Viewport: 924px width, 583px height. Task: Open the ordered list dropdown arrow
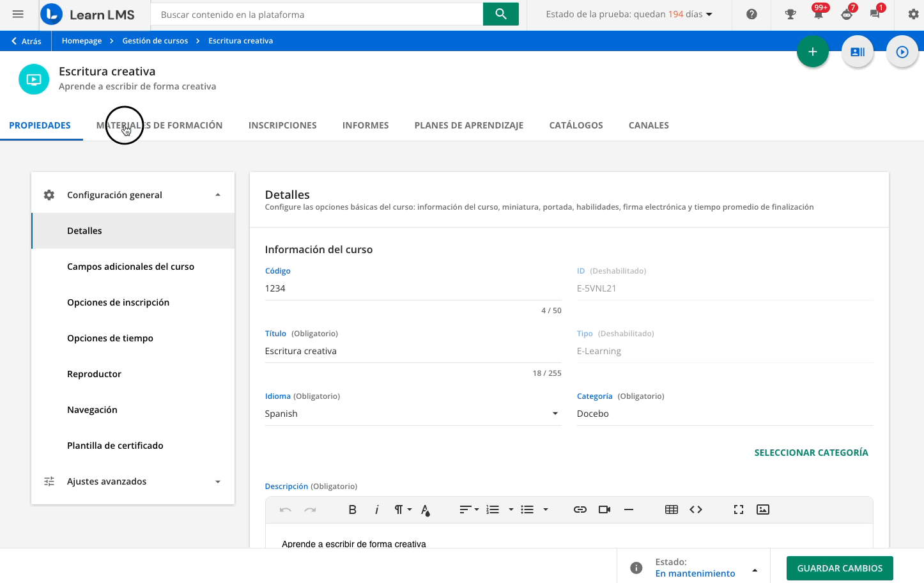click(511, 509)
